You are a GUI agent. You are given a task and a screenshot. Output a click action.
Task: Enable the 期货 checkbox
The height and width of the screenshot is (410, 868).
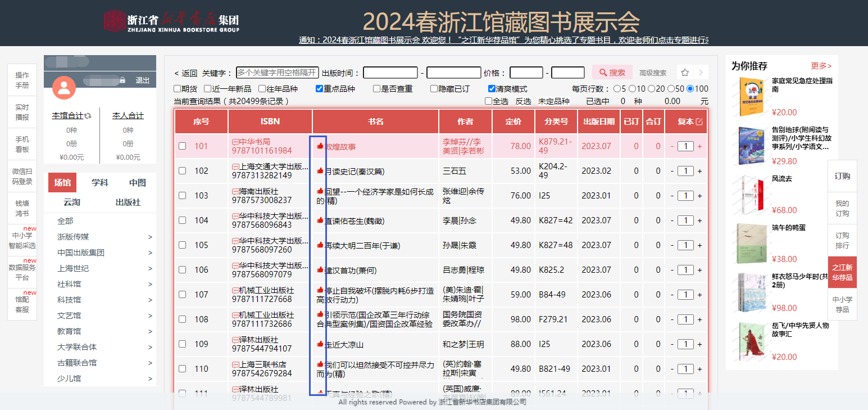(178, 89)
